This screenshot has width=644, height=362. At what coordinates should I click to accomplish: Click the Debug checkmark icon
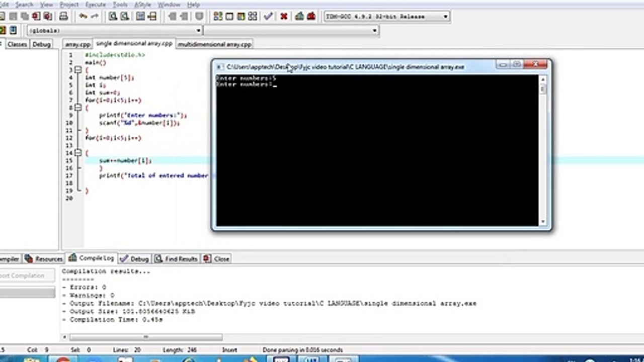click(268, 16)
